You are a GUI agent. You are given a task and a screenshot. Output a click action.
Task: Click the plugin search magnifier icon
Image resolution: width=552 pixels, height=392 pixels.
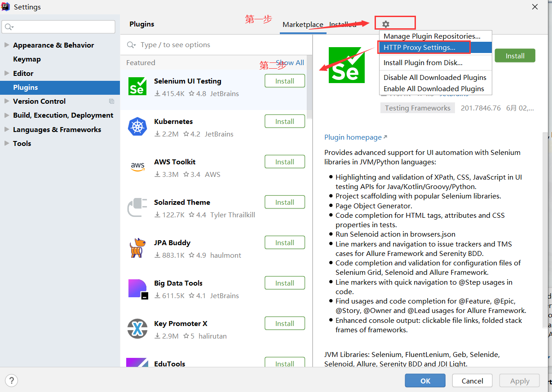(132, 45)
